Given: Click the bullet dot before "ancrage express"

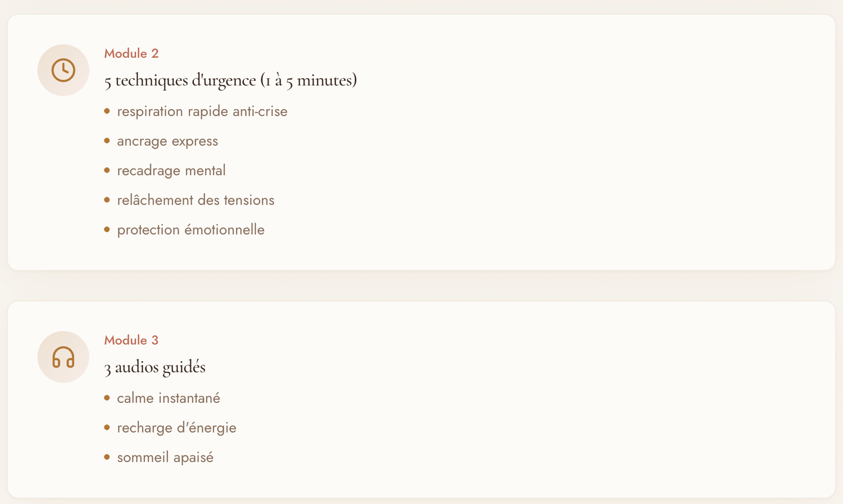Looking at the screenshot, I should 107,140.
